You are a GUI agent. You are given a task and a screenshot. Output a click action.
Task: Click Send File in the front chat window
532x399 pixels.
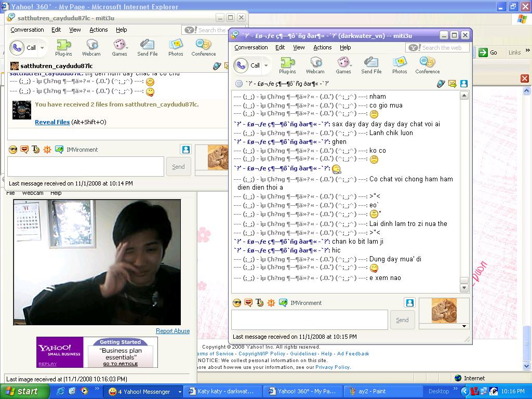(x=371, y=63)
